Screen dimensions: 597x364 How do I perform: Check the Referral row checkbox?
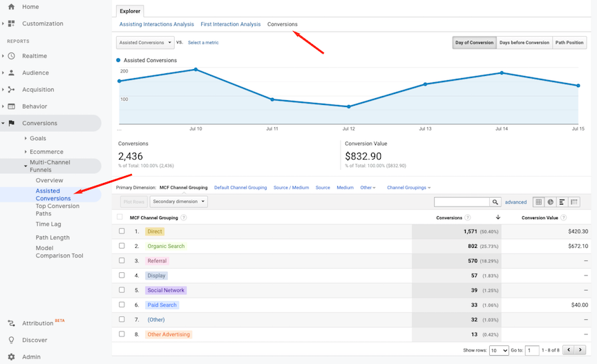click(x=122, y=260)
